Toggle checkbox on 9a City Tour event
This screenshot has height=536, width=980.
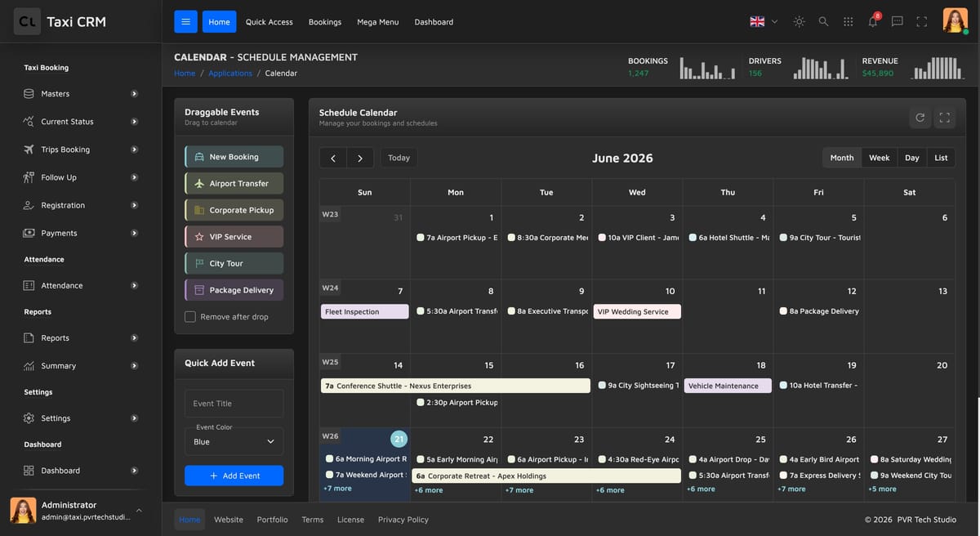point(783,238)
